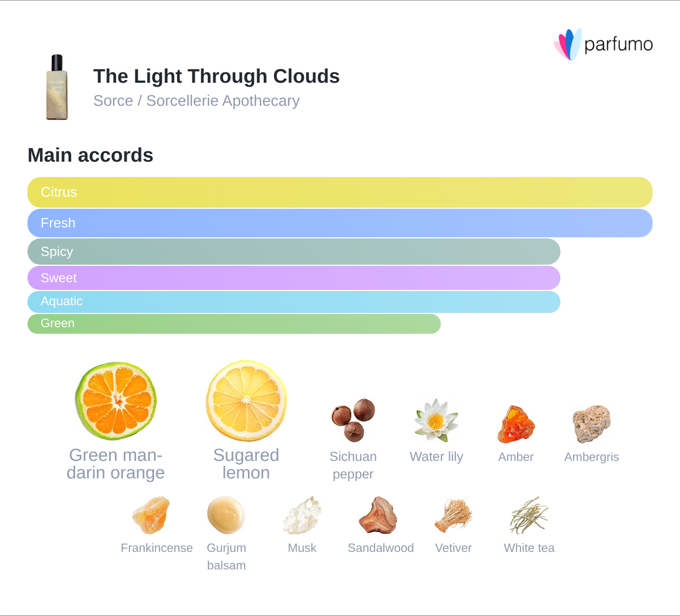The width and height of the screenshot is (680, 616).
Task: Click the purple Sweet accord bar
Action: pos(294,278)
